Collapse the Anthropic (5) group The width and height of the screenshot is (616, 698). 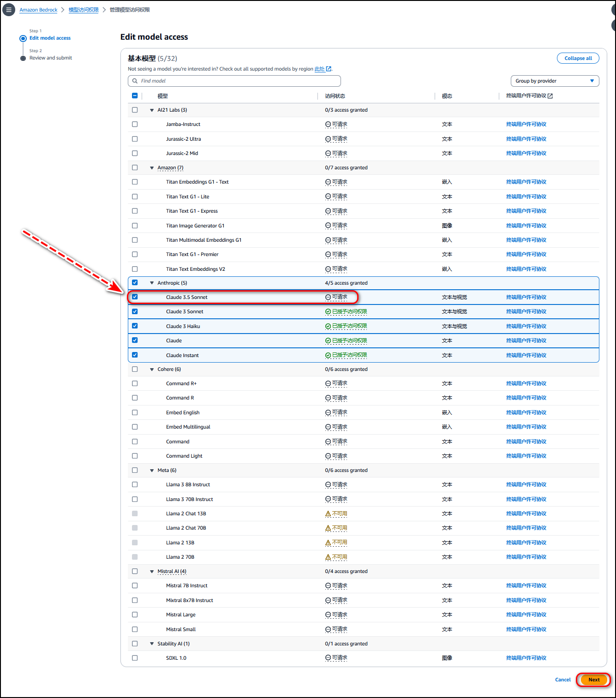tap(152, 283)
